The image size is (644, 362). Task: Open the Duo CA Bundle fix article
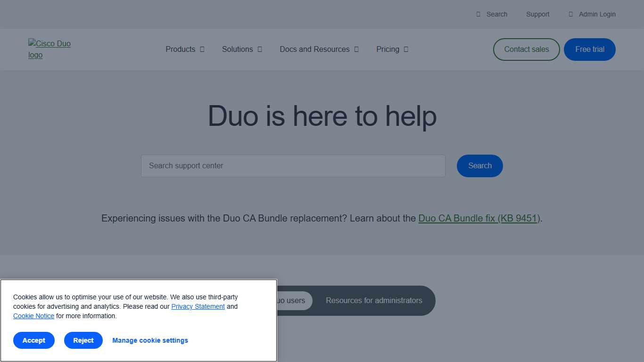(479, 218)
